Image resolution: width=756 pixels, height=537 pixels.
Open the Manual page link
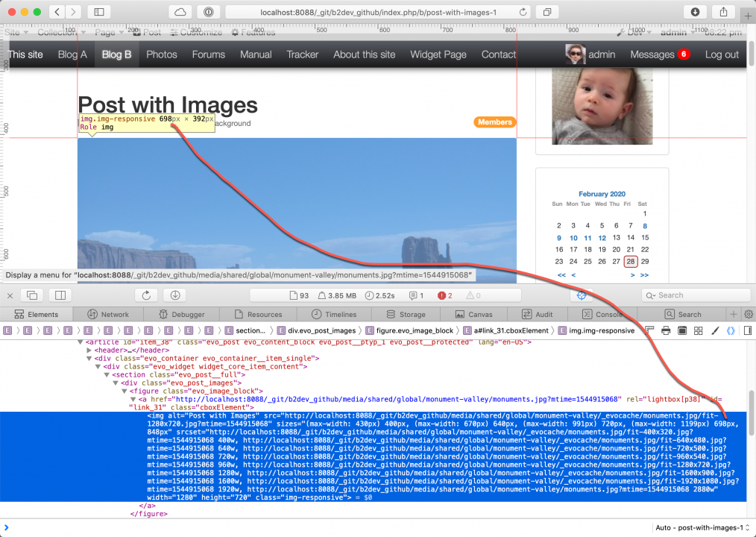click(256, 54)
